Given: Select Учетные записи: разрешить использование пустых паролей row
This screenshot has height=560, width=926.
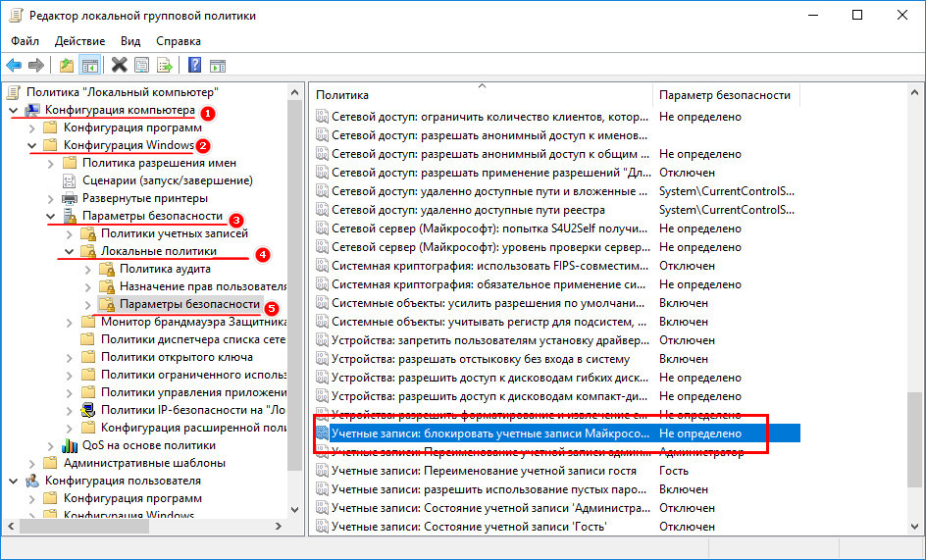Looking at the screenshot, I should (556, 489).
